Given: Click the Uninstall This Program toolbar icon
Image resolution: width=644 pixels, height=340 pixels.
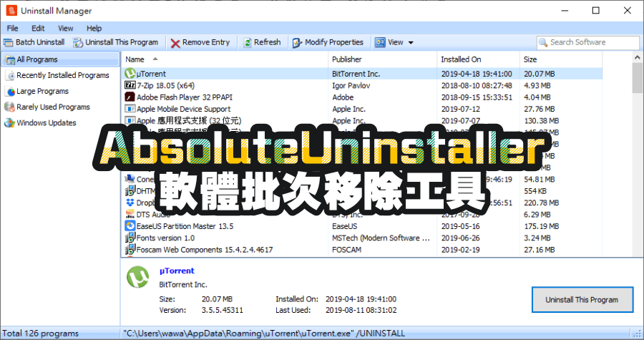Looking at the screenshot, I should point(77,42).
